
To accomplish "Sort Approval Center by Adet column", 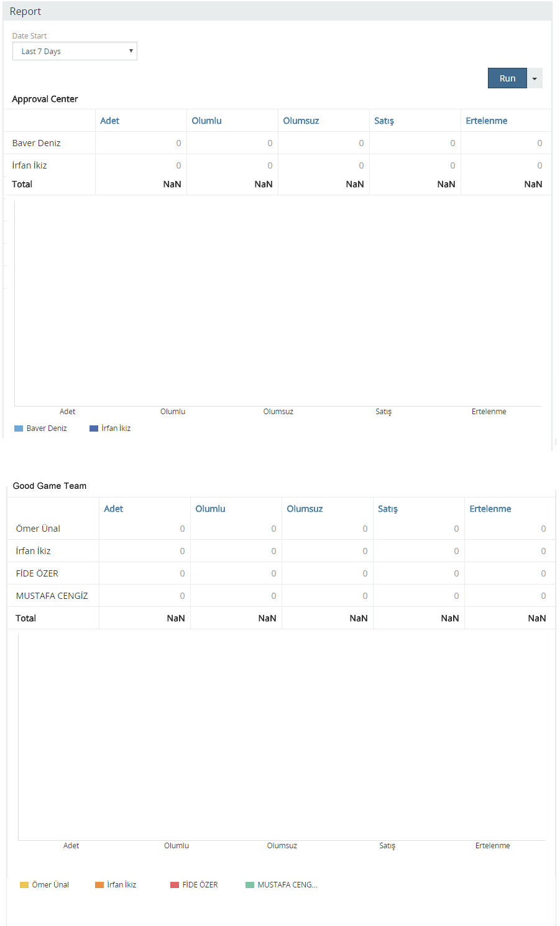I will coord(109,121).
